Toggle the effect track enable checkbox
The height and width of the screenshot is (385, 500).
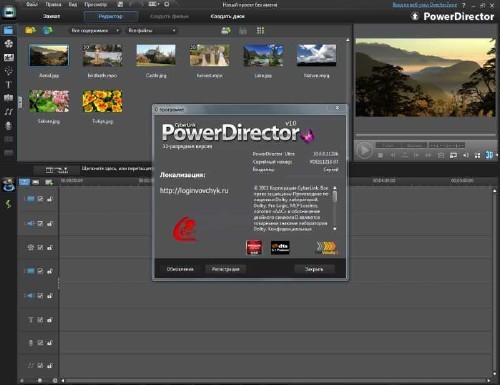pos(40,247)
